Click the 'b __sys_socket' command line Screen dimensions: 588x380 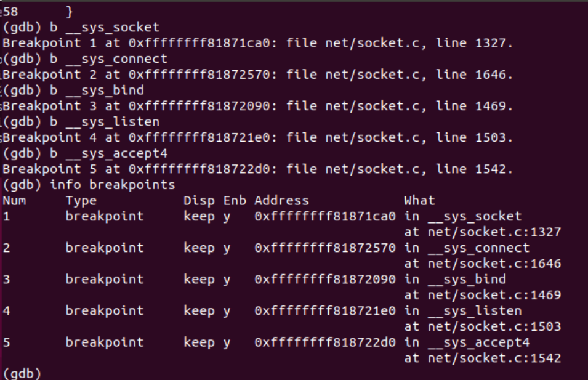click(x=104, y=27)
